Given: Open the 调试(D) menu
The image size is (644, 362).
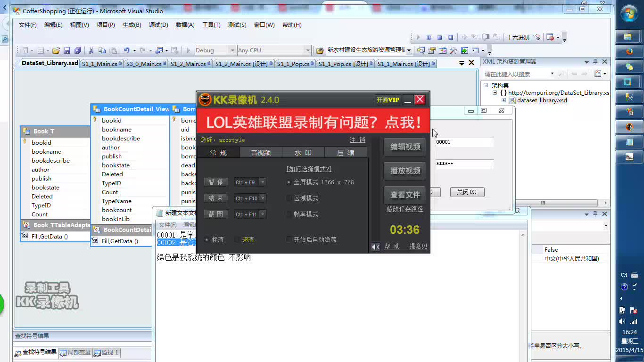Looking at the screenshot, I should click(x=158, y=25).
